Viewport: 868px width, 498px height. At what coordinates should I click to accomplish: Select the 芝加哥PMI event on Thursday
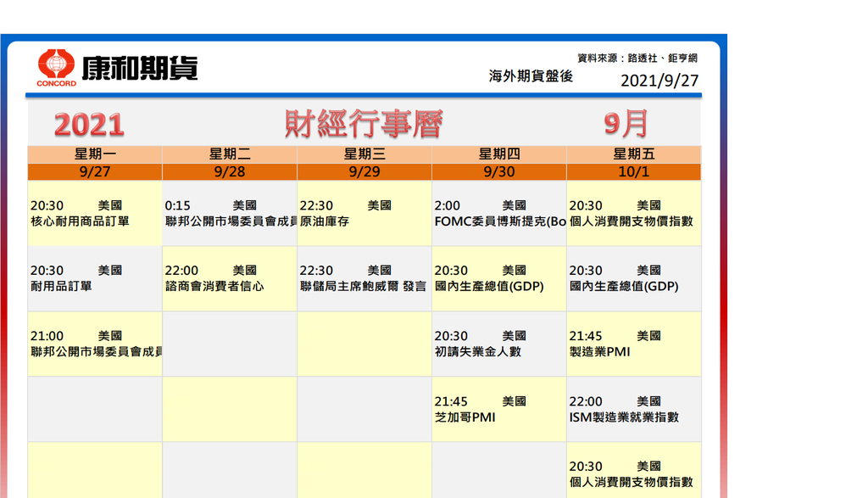click(465, 417)
